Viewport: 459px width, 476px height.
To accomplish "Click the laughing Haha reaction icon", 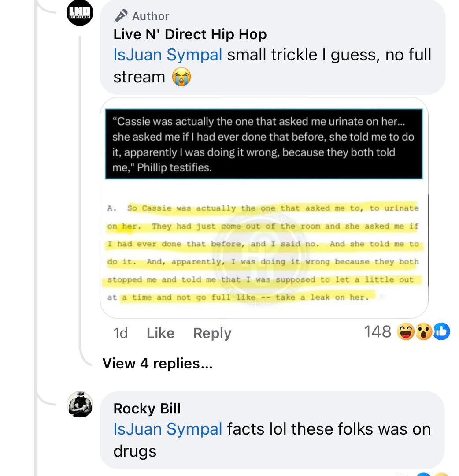I will (406, 331).
